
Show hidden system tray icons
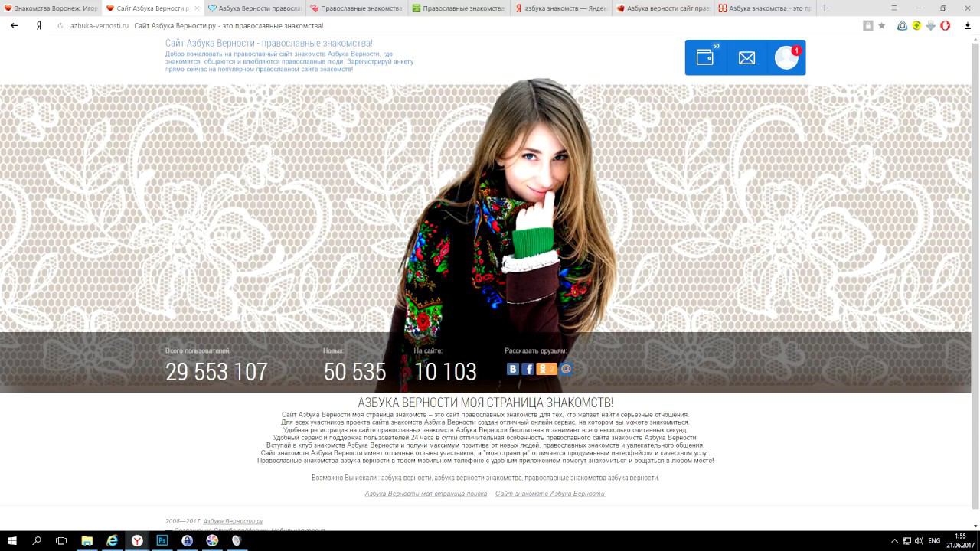coord(894,540)
